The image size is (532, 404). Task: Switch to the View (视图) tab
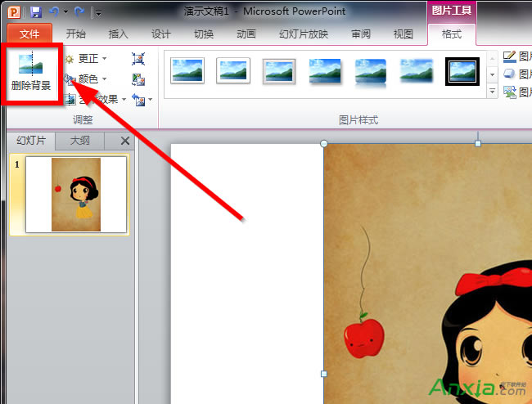coord(403,34)
